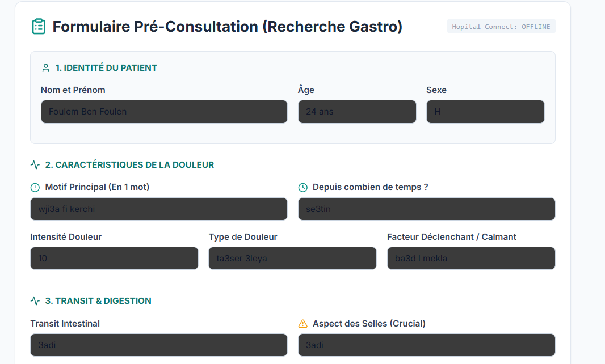Click the pulse icon beside Transit & Digestion

tap(35, 301)
